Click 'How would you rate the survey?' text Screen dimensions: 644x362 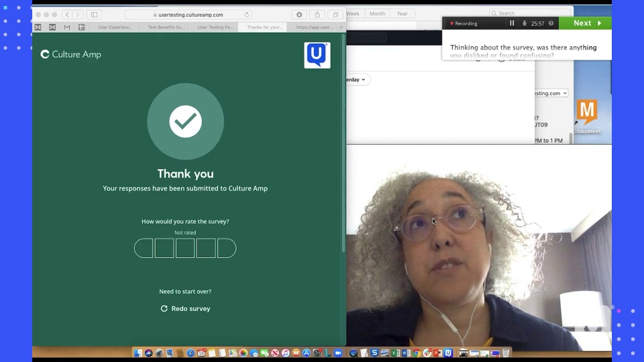pos(185,221)
